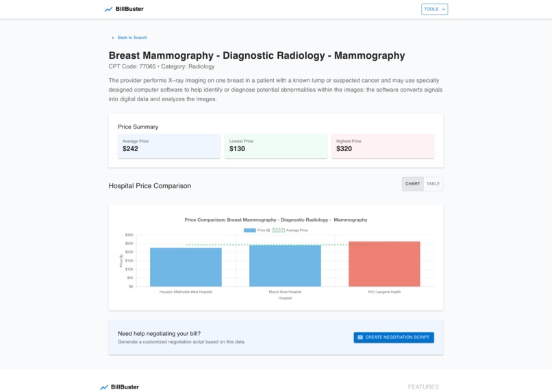This screenshot has height=392, width=552.
Task: Click the script icon on negotiation button
Action: point(360,337)
